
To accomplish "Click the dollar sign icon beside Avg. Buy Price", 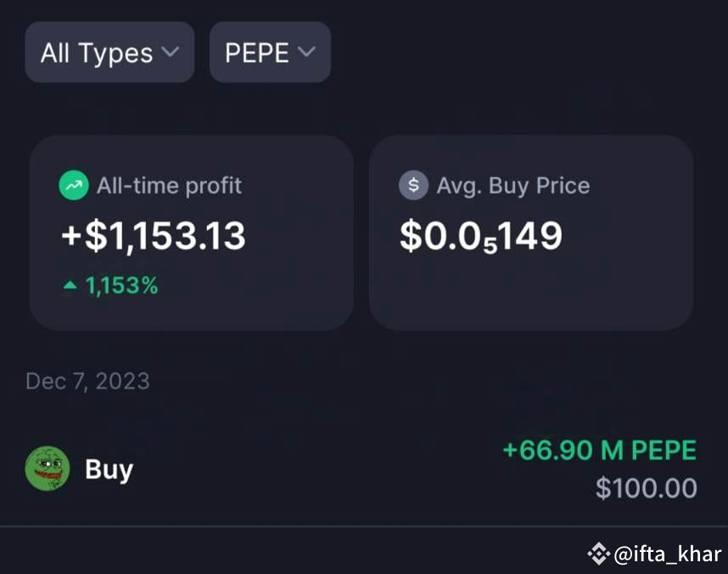I will (413, 185).
